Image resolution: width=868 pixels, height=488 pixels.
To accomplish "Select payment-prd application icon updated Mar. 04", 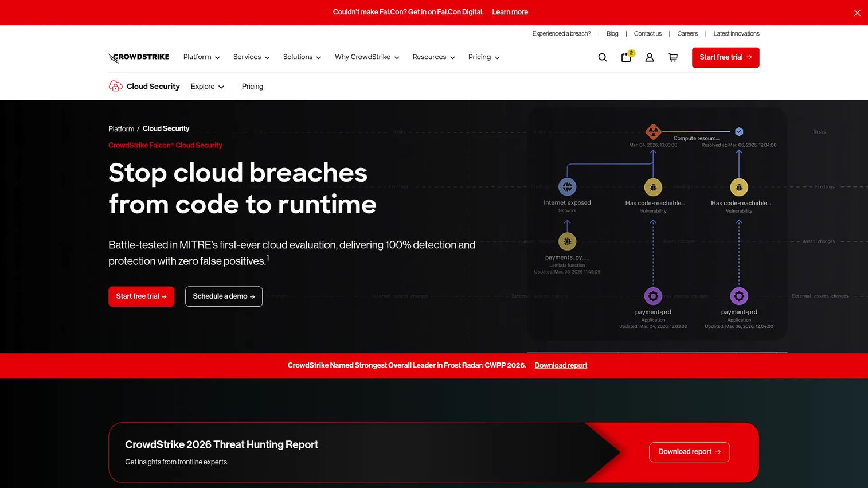I will (653, 296).
